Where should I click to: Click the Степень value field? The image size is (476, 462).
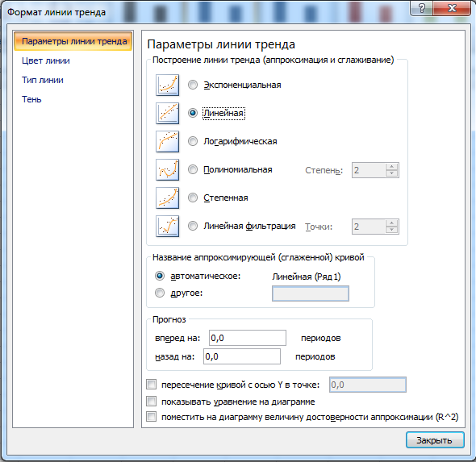[369, 170]
